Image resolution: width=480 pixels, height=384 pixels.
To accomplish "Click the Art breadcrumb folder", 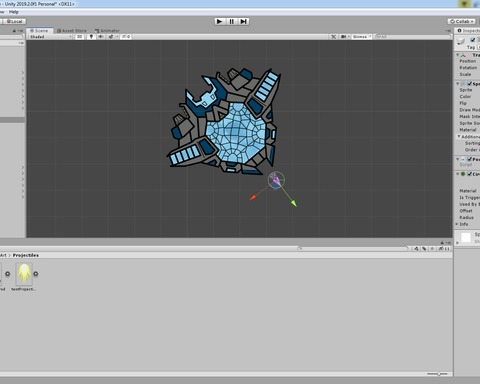I will [x=3, y=255].
